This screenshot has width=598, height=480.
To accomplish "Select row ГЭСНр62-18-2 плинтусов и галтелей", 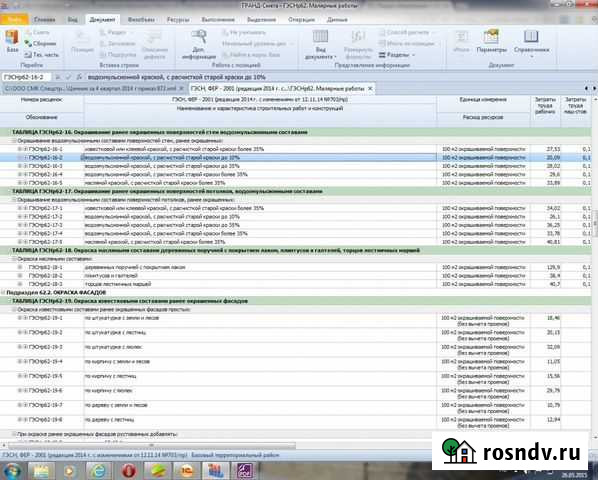I will pyautogui.click(x=296, y=276).
